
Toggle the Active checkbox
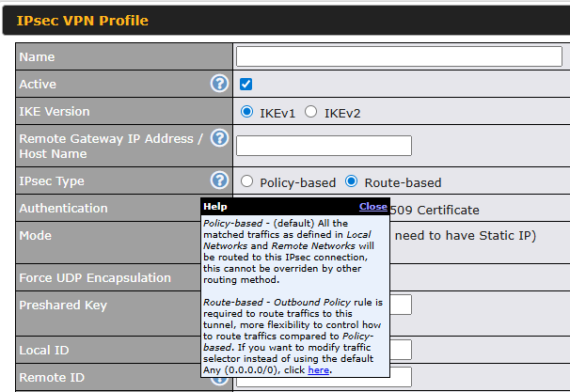pos(246,85)
